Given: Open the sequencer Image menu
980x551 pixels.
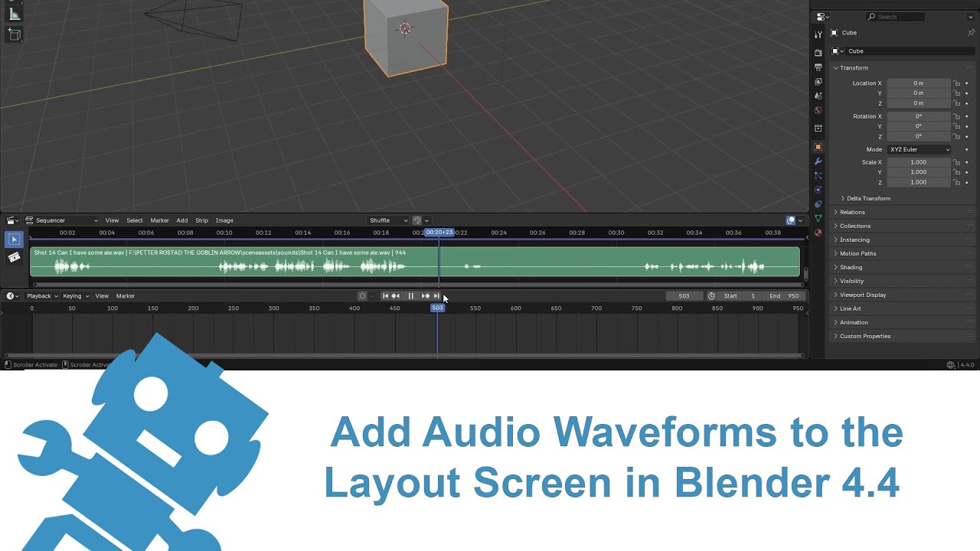Looking at the screenshot, I should 224,220.
